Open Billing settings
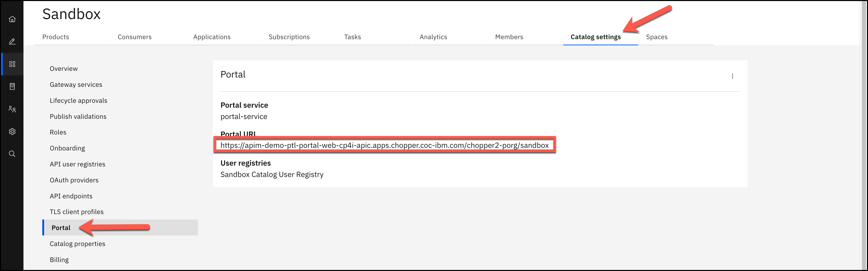The height and width of the screenshot is (271, 868). 59,260
